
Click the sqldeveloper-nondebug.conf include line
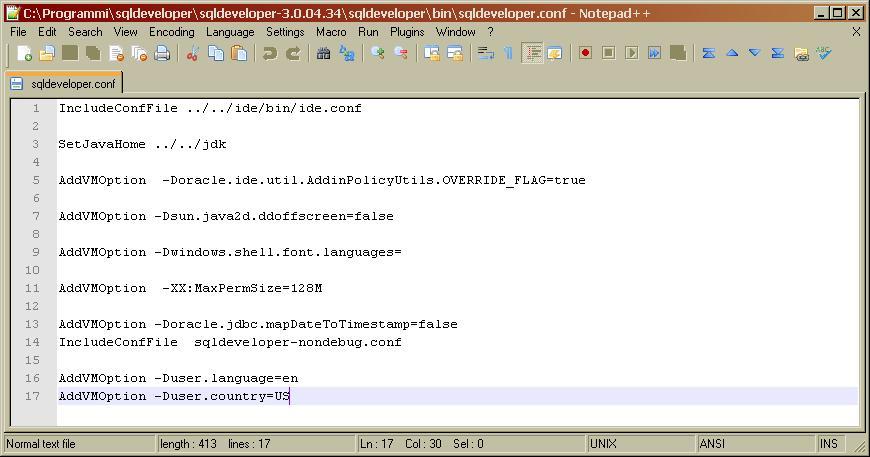[x=230, y=342]
